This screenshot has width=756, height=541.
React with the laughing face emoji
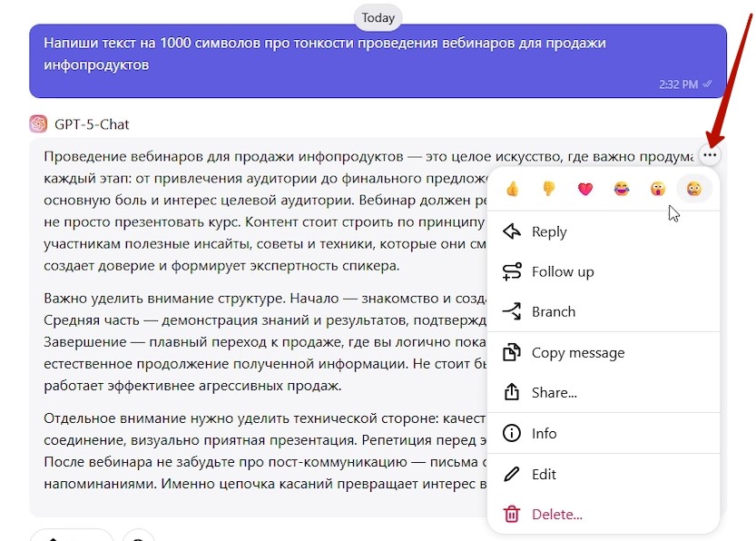coord(622,189)
